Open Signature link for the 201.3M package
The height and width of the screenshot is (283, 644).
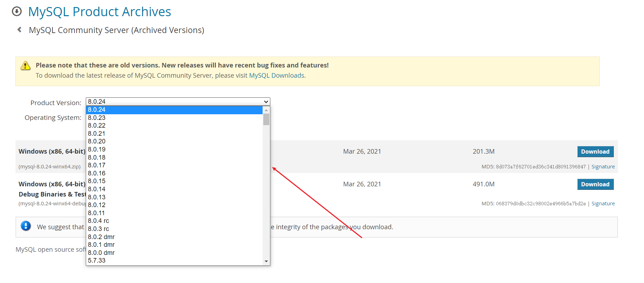603,167
